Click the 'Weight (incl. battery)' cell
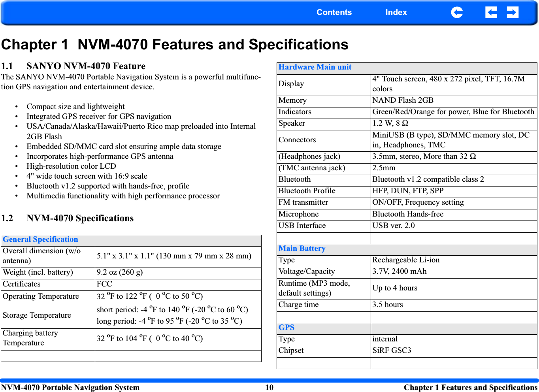This screenshot has width=539, height=392. 48,273
